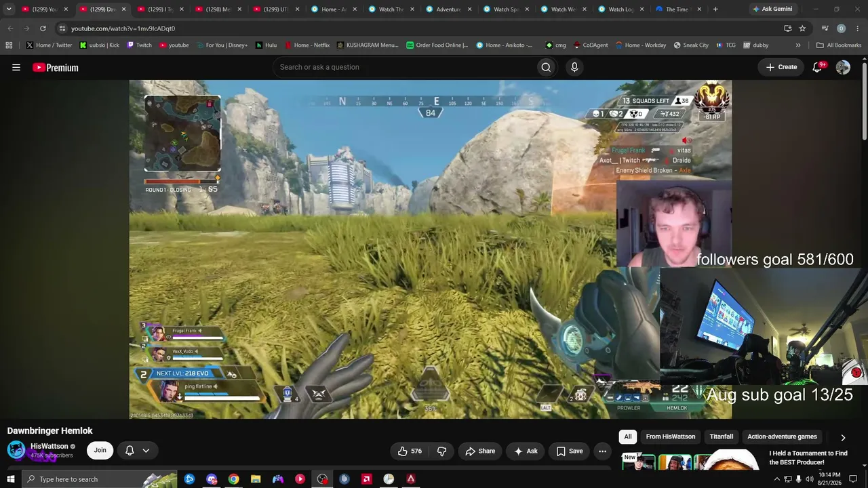Open the tab search dropdown arrow
Image resolution: width=868 pixels, height=488 pixels.
9,9
